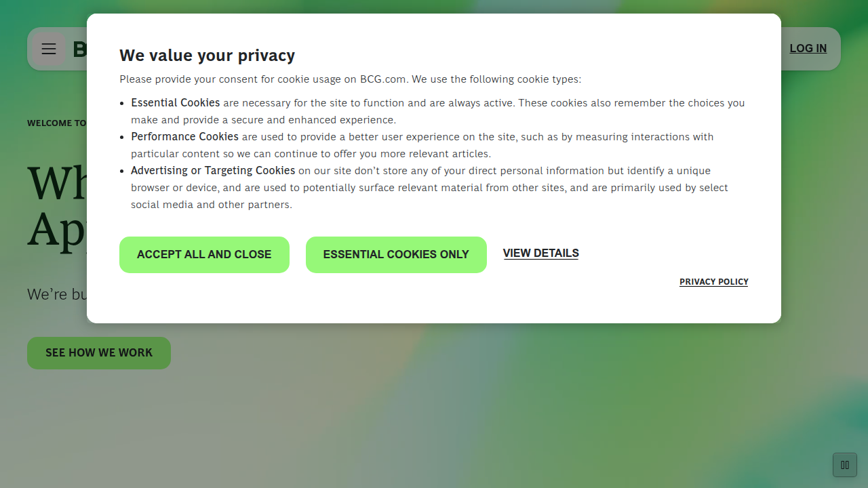Viewport: 868px width, 488px height.
Task: Open View Details for cookie settings
Action: [540, 253]
